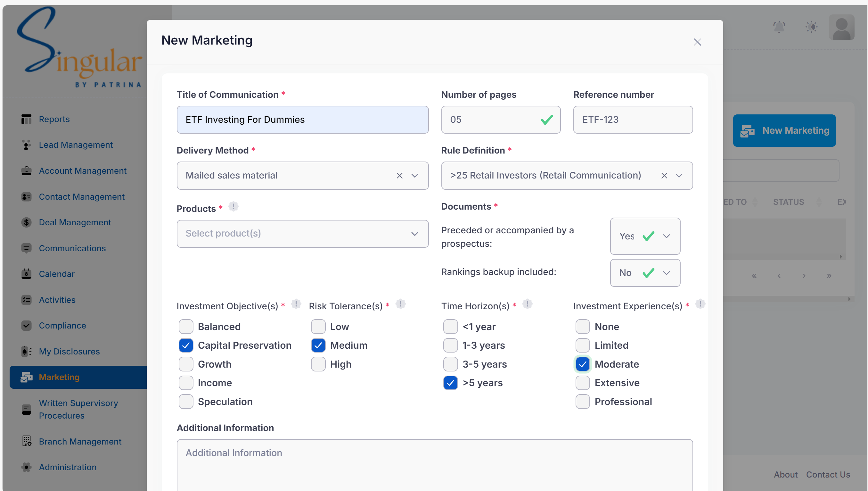Clear the Delivery Method selection

pos(400,175)
